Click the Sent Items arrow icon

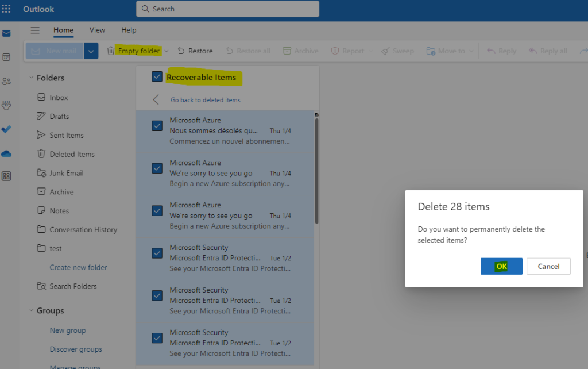point(41,134)
